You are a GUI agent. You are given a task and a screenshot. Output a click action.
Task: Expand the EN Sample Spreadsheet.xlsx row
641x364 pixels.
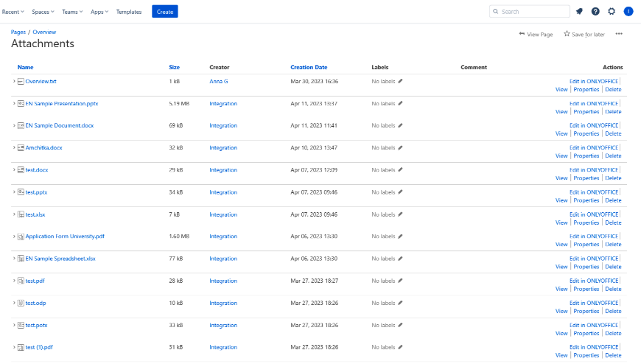coord(13,259)
